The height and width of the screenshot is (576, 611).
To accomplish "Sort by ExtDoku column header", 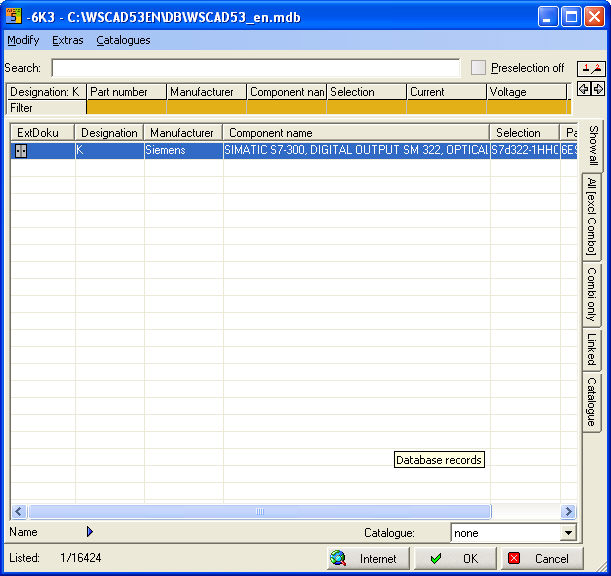I will pyautogui.click(x=42, y=133).
